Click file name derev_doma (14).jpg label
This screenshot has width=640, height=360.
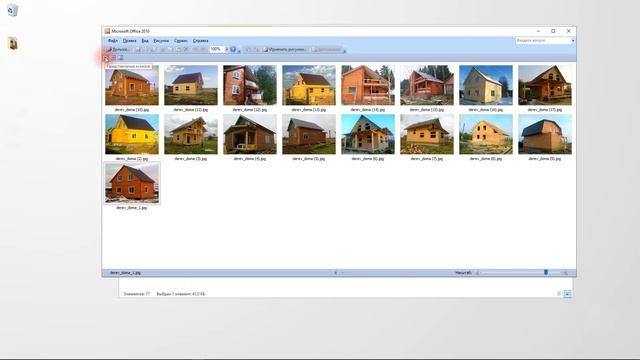tap(368, 110)
